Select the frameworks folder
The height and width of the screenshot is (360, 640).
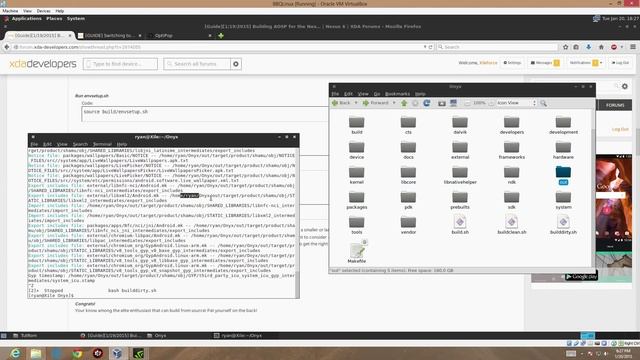tap(511, 150)
